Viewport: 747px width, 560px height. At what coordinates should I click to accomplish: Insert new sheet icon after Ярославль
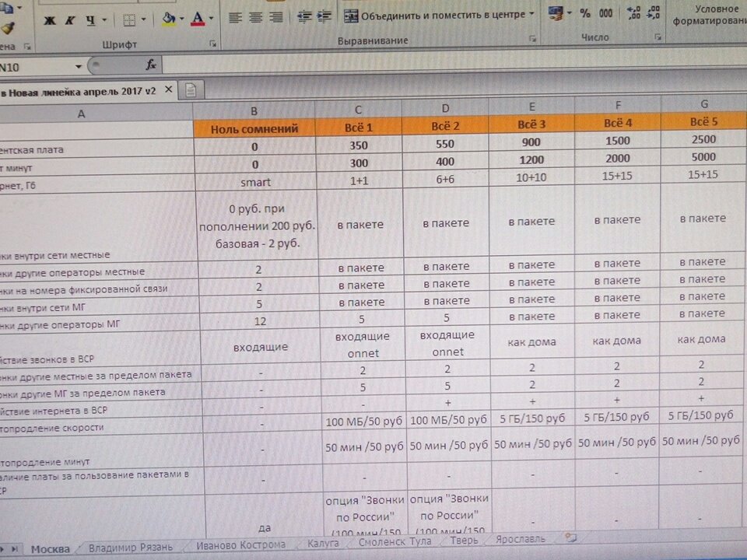570,537
